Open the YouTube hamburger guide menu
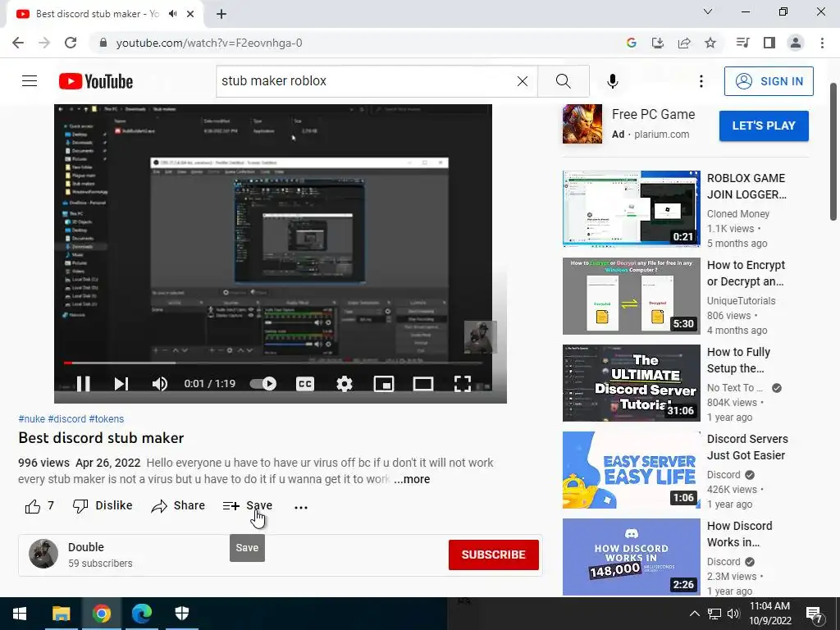Viewport: 840px width, 630px height. tap(30, 81)
